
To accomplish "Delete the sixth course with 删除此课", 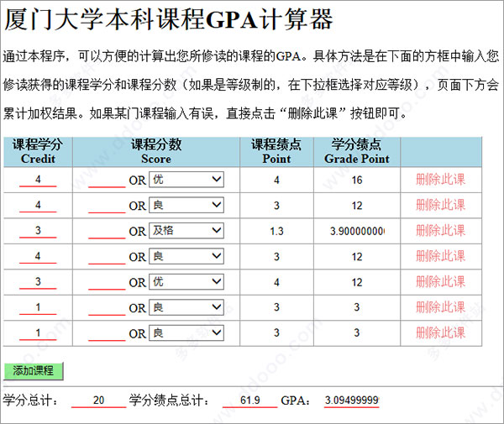I will click(441, 307).
